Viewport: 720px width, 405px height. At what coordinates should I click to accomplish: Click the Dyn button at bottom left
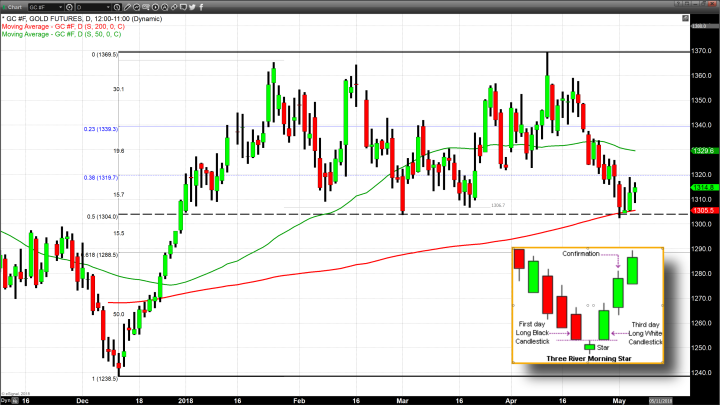[8, 401]
